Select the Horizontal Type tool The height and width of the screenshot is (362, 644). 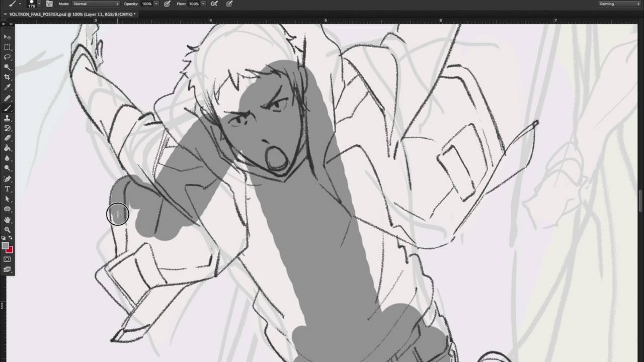(8, 189)
